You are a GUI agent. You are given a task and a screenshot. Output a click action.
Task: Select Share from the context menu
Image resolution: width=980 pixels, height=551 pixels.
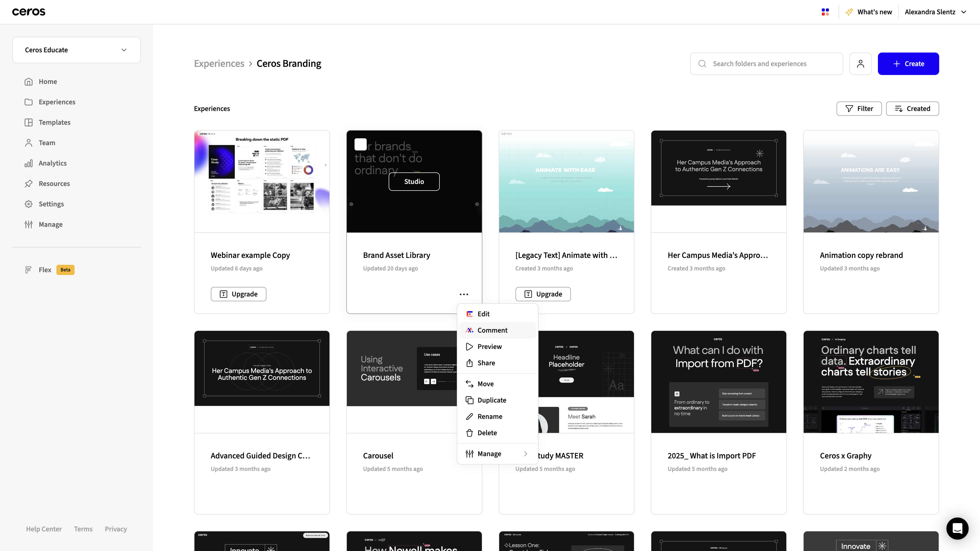(497, 363)
